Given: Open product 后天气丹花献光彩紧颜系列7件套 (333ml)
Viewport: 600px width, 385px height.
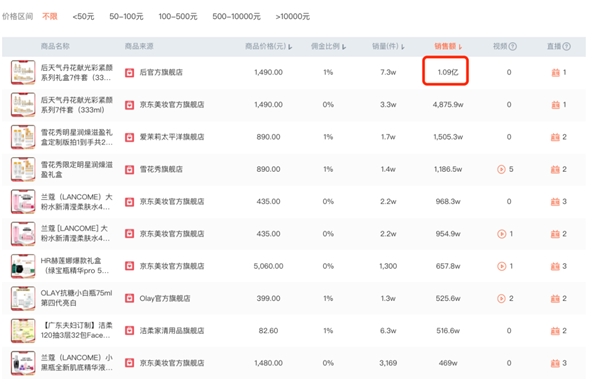Looking at the screenshot, I should coord(77,104).
